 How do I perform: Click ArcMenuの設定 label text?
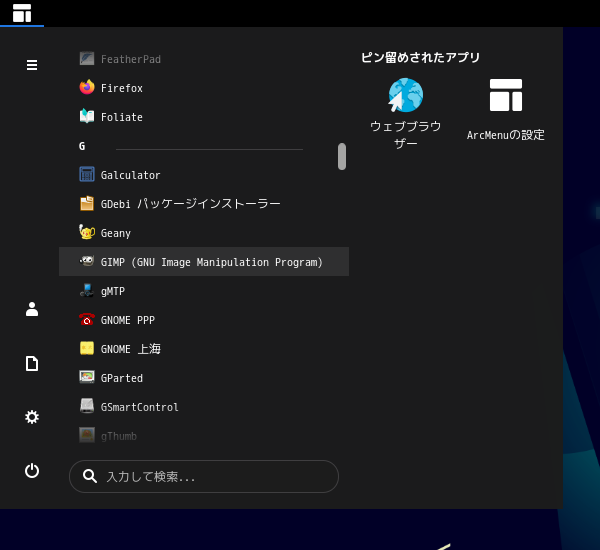click(x=505, y=135)
